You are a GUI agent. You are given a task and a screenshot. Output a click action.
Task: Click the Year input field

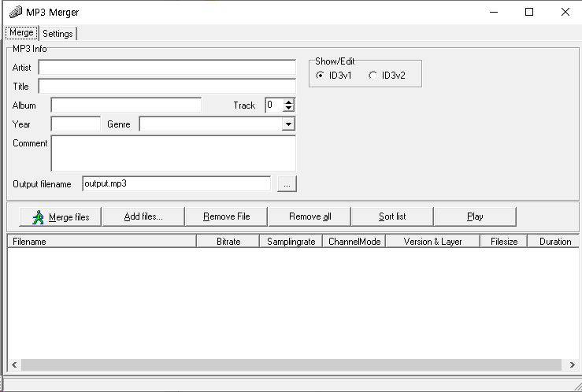pyautogui.click(x=76, y=124)
